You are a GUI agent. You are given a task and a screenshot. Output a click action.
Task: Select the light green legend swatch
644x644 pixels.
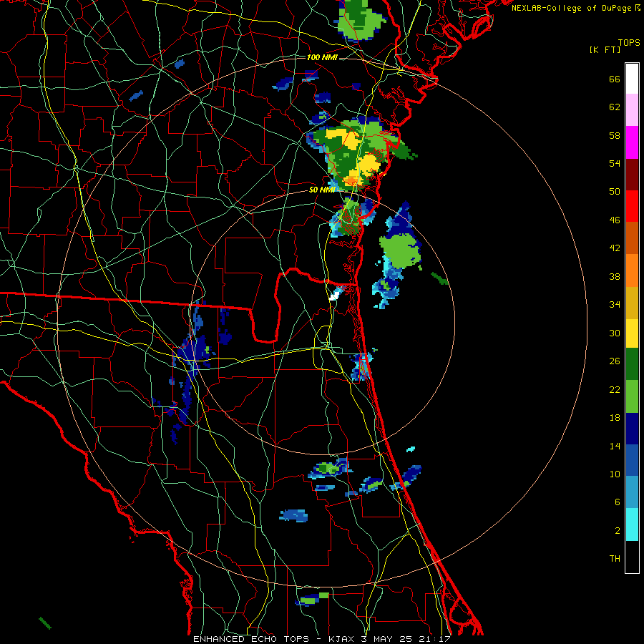coord(632,396)
